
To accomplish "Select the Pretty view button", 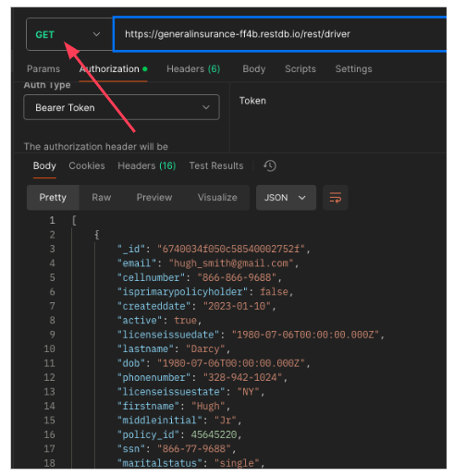I will 53,198.
